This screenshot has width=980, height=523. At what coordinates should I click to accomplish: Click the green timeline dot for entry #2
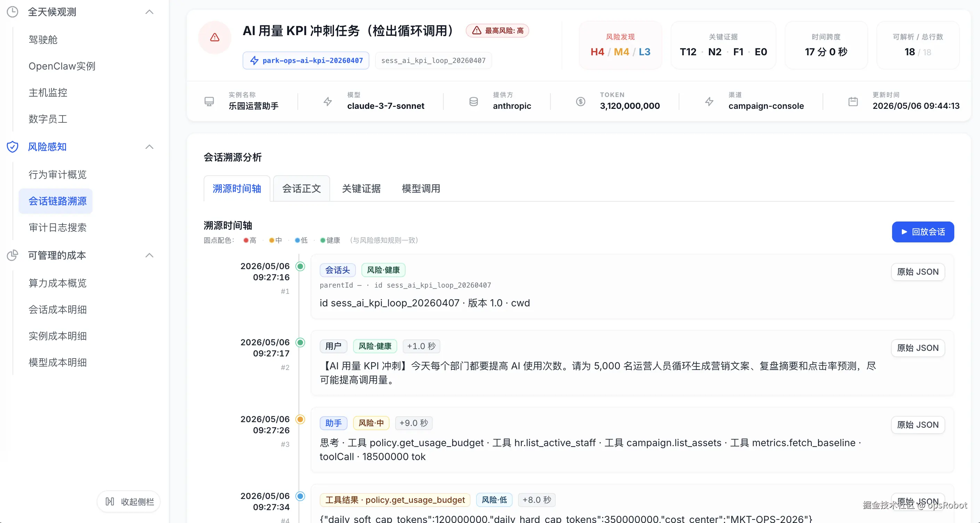pyautogui.click(x=300, y=342)
